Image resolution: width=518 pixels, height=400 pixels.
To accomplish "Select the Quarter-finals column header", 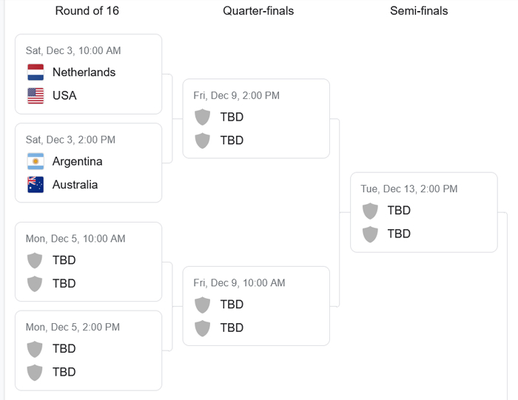I will [x=258, y=11].
